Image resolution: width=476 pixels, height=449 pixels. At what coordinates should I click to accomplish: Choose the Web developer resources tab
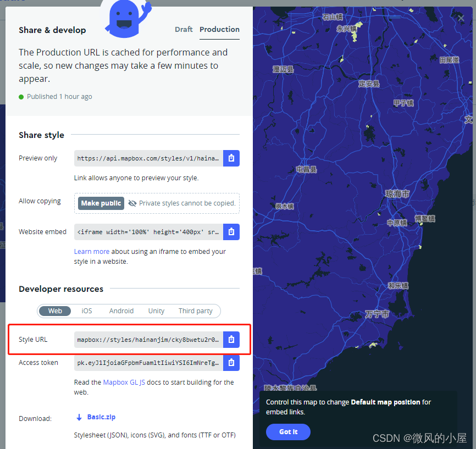(x=55, y=311)
